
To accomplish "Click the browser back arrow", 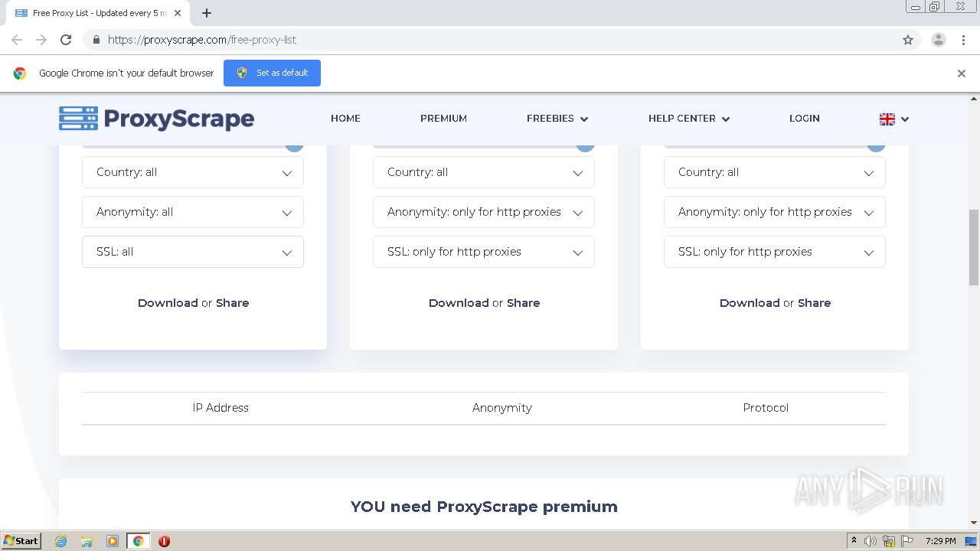I will coord(17,40).
